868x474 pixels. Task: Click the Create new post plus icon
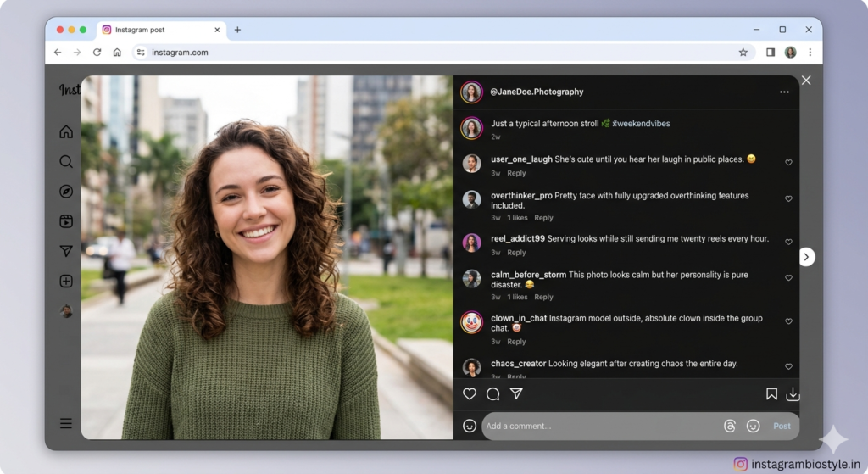click(x=66, y=281)
